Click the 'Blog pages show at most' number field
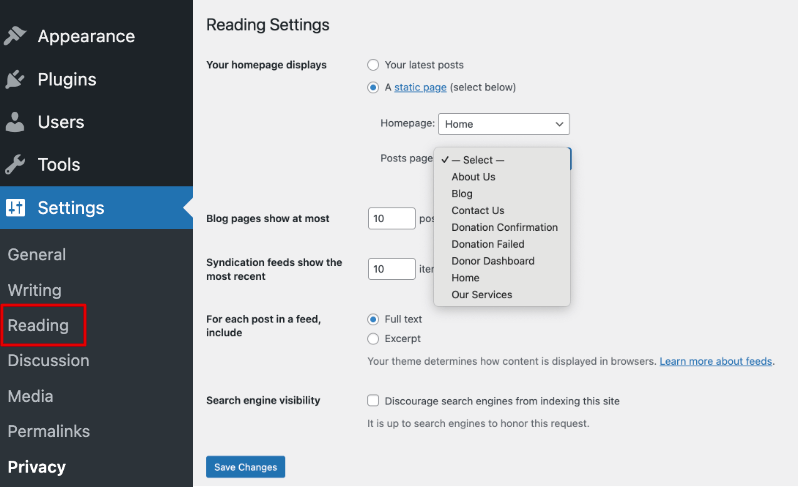Viewport: 798px width, 487px height. pyautogui.click(x=391, y=218)
